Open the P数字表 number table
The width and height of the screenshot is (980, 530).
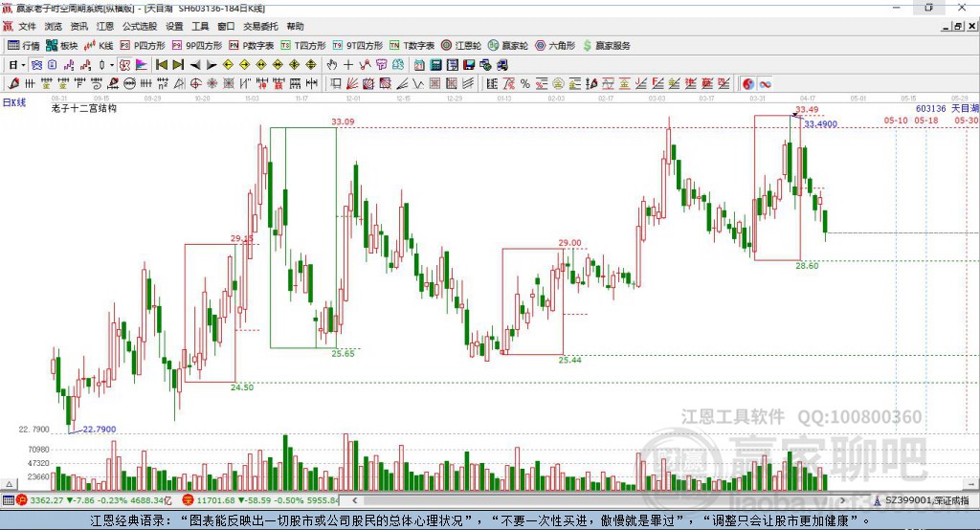point(252,46)
